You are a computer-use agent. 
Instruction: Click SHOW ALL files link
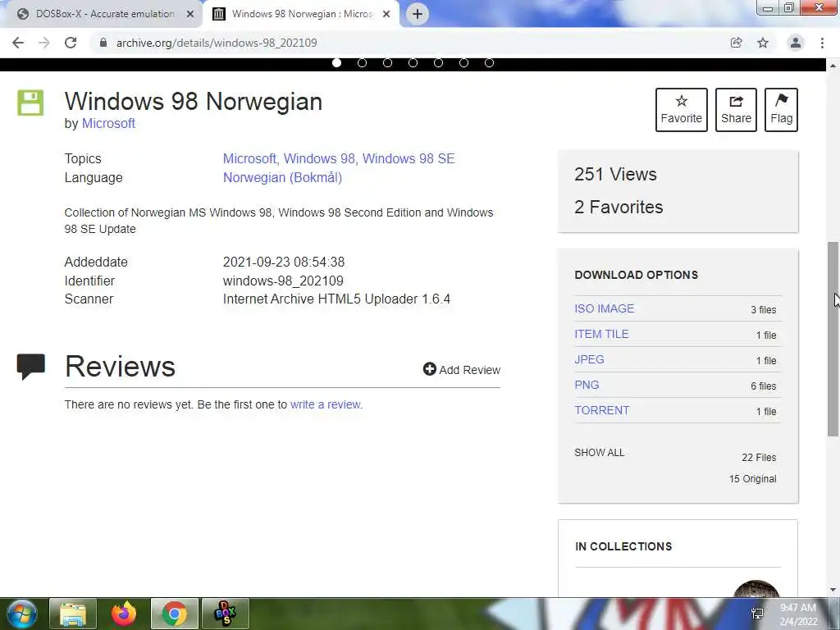[600, 453]
